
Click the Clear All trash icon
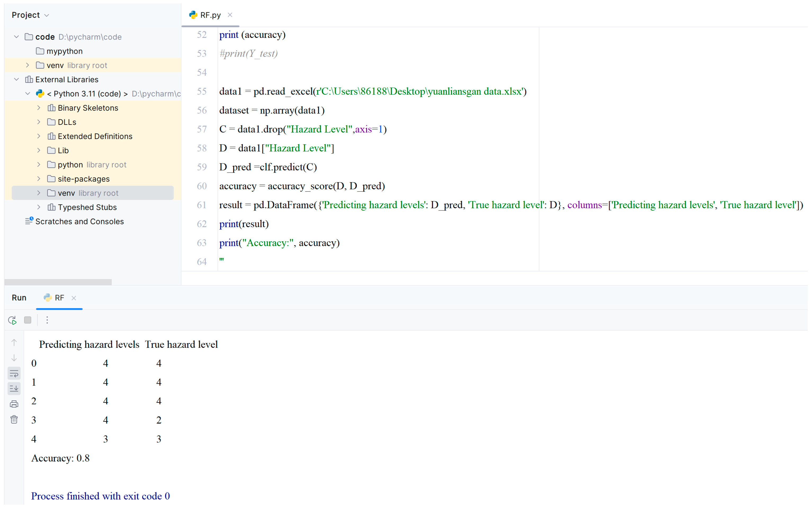(14, 419)
